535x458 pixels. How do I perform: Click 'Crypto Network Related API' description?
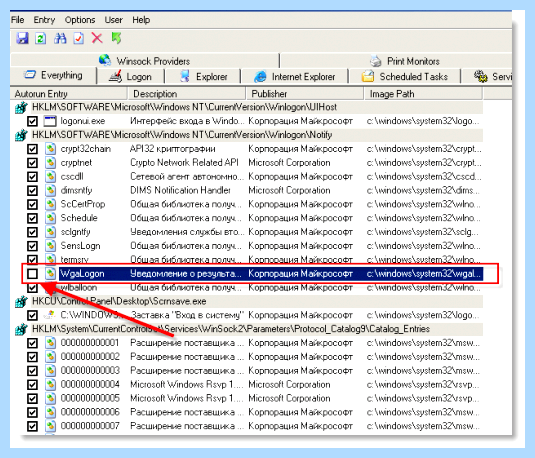(x=184, y=163)
